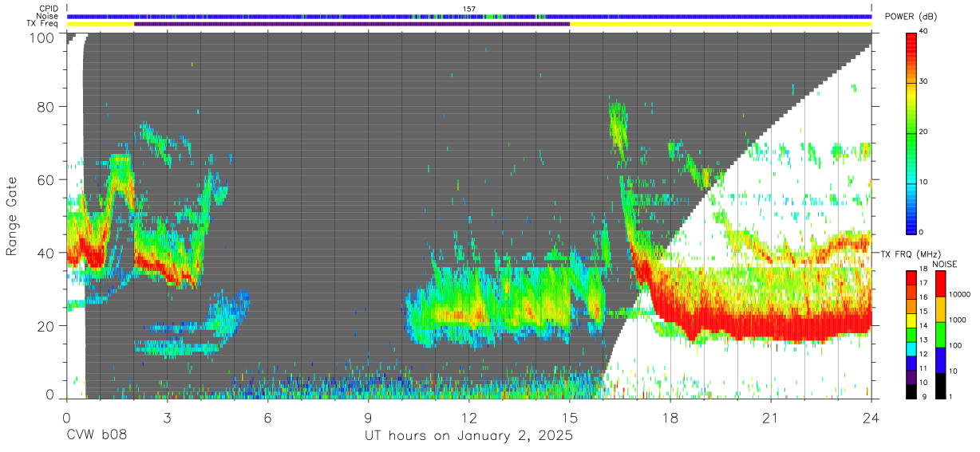Click the 3 hour tick label
This screenshot has width=980, height=452.
(168, 417)
